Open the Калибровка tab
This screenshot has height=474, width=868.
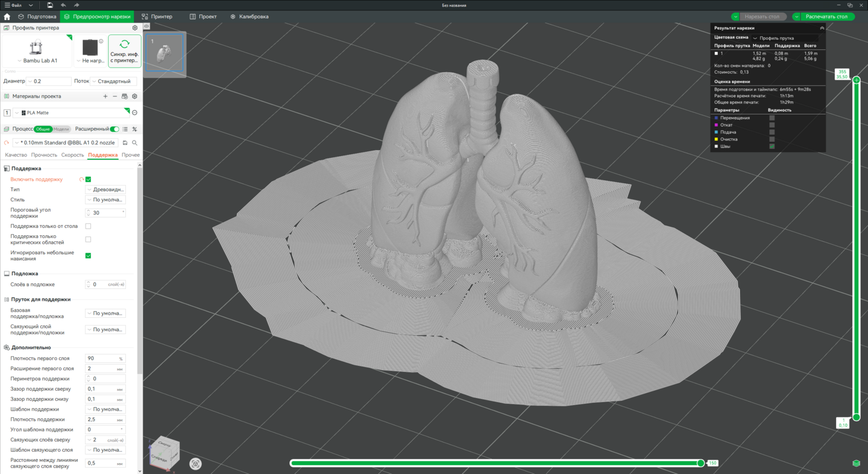250,17
